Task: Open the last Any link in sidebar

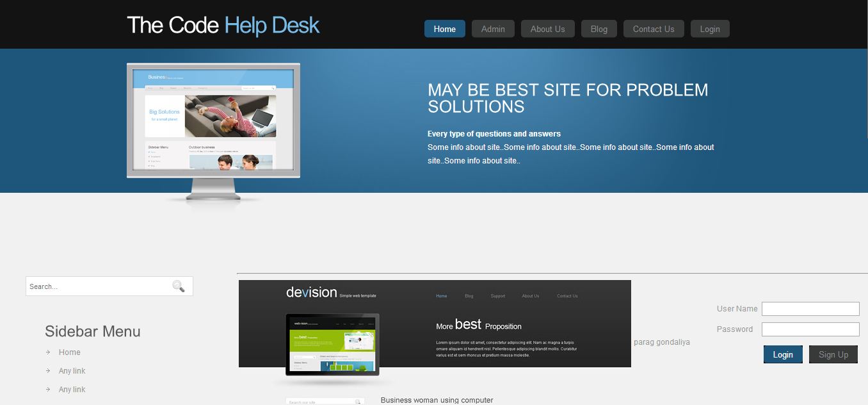Action: pyautogui.click(x=72, y=390)
